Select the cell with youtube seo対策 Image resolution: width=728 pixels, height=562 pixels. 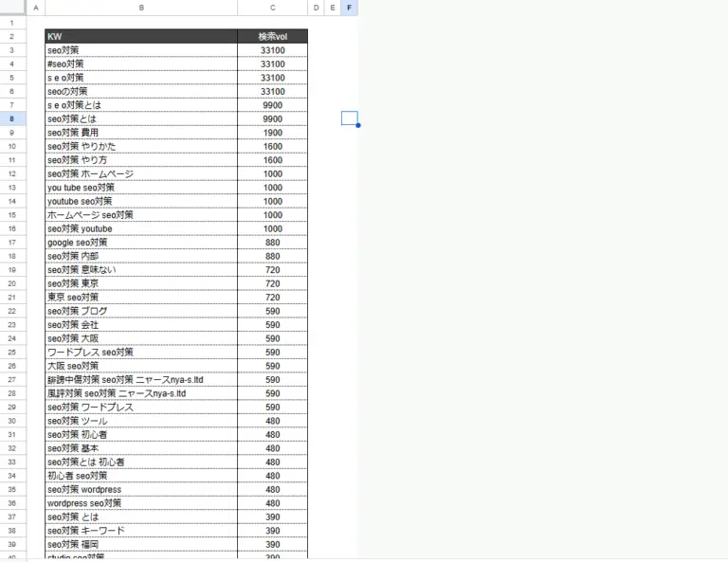[141, 201]
